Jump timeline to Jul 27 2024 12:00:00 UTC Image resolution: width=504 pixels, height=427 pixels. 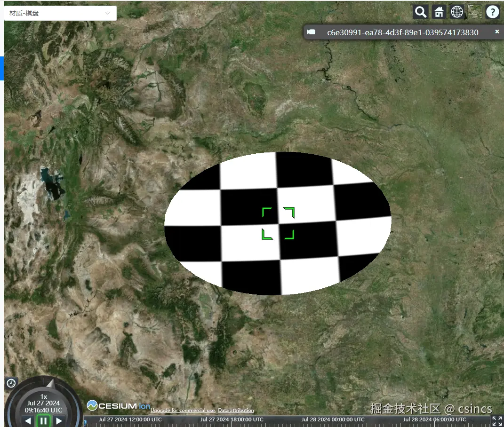pos(130,419)
